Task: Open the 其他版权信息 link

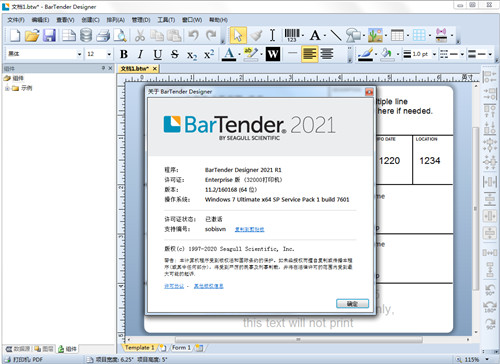Action: [x=209, y=286]
